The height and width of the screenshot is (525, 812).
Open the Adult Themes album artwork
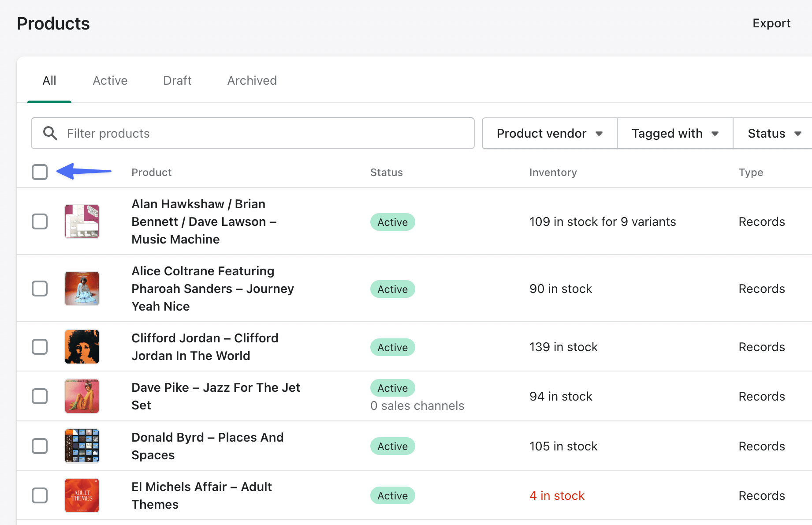pyautogui.click(x=82, y=495)
